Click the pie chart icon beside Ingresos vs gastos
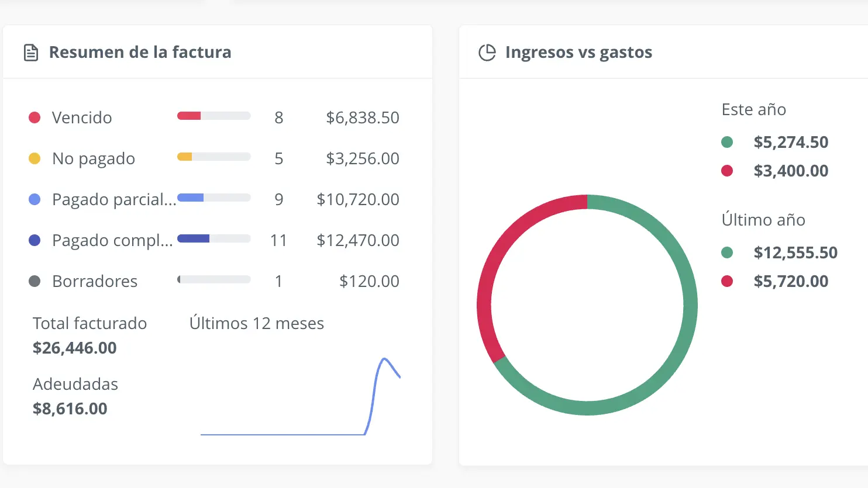This screenshot has height=488, width=868. [486, 51]
